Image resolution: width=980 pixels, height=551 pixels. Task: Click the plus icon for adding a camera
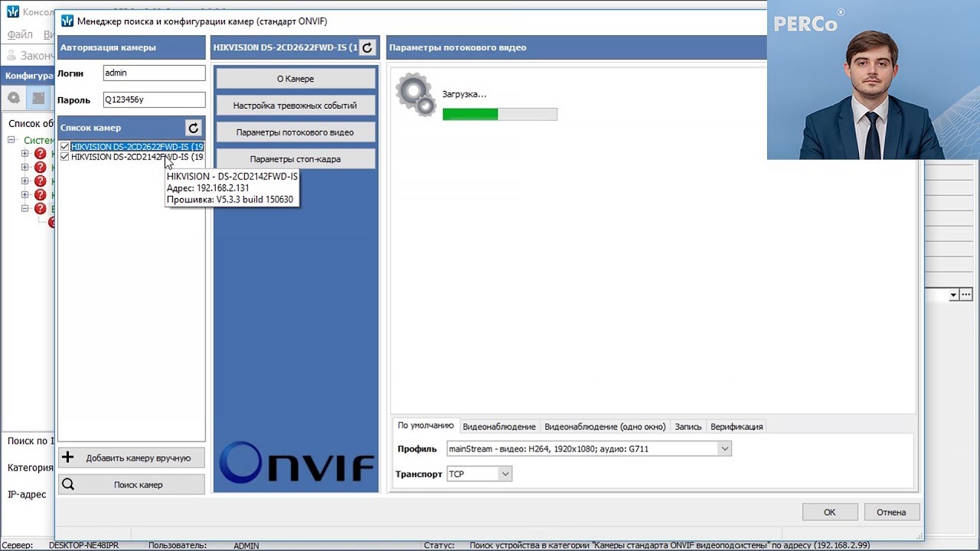(68, 458)
